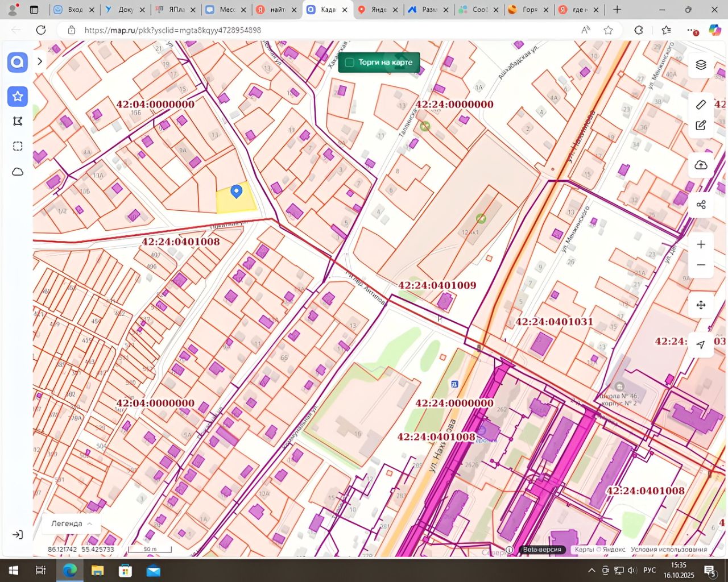This screenshot has width=728, height=582.
Task: Click the info icon beside Beta-версия
Action: [510, 550]
